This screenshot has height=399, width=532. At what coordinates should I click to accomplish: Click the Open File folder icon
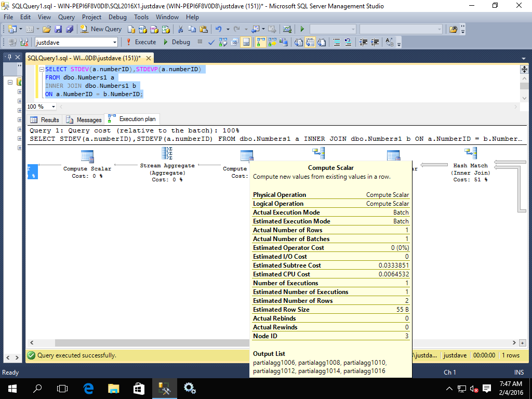coord(47,29)
